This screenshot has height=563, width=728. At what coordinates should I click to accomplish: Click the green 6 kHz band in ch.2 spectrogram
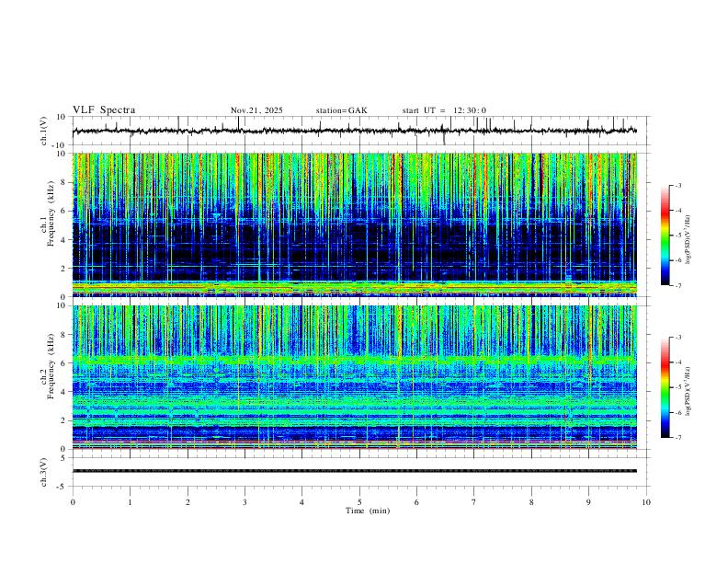(x=355, y=360)
